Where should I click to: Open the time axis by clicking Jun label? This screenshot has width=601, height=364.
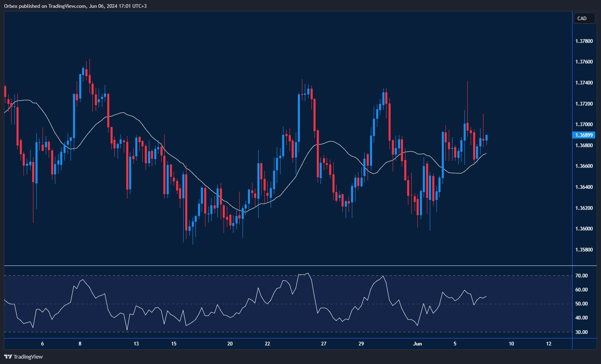point(417,343)
